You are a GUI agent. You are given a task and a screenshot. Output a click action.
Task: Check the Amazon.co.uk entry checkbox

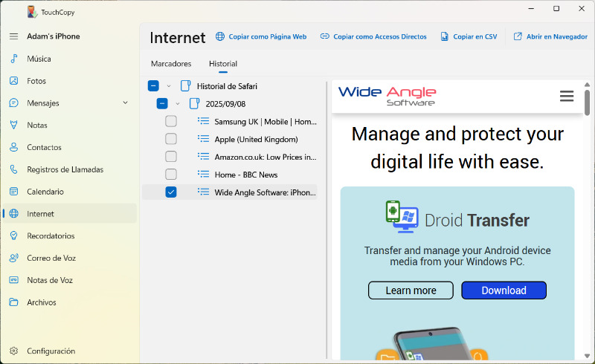(171, 157)
